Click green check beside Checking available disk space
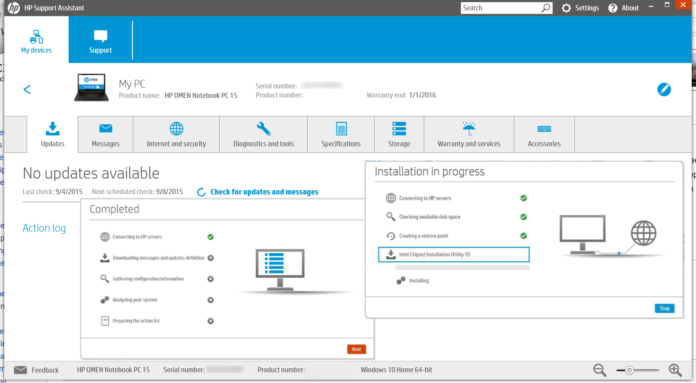Viewport: 696px width, 383px height. pyautogui.click(x=523, y=217)
